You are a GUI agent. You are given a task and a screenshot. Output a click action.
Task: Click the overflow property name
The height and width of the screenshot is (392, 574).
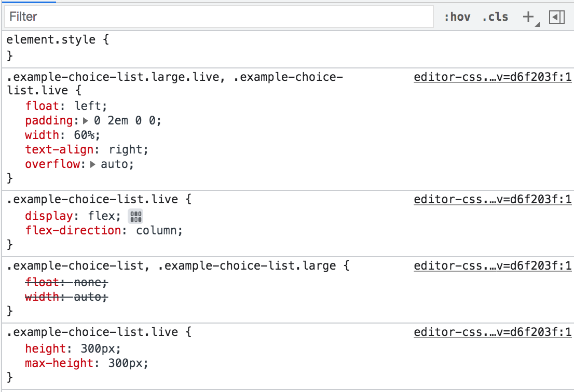(52, 164)
